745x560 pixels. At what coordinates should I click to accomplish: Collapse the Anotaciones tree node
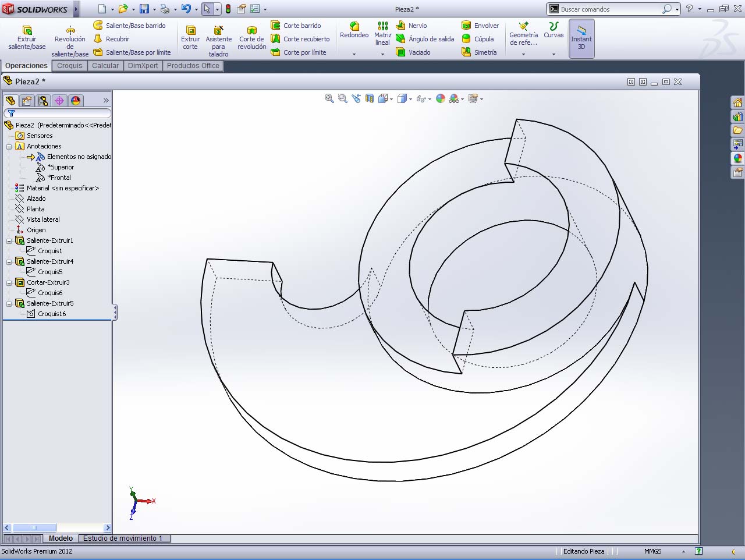9,147
